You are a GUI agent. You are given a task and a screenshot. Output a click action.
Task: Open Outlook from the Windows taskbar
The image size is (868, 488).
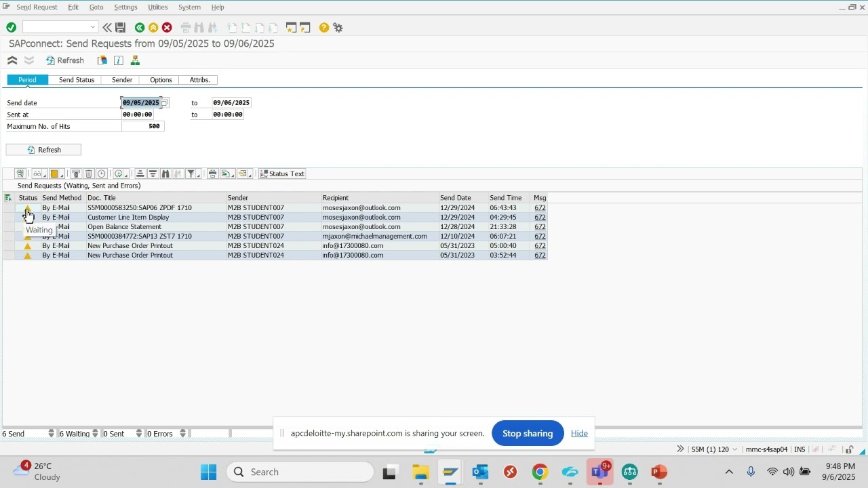pyautogui.click(x=481, y=472)
